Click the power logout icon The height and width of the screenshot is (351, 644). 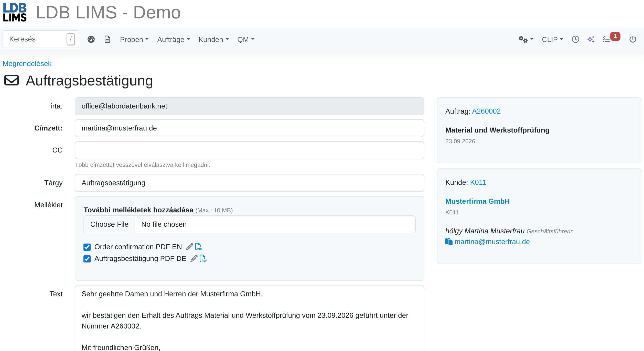(x=633, y=39)
